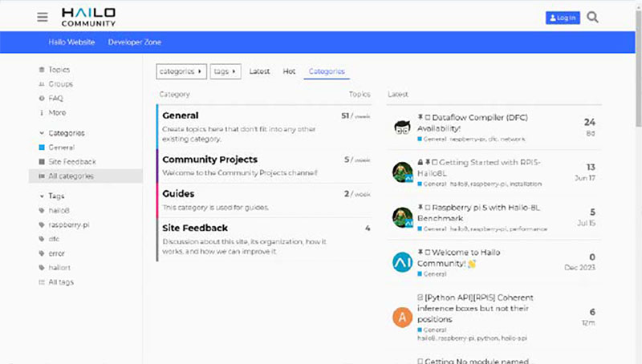
Task: Click the Log In button
Action: click(x=563, y=18)
